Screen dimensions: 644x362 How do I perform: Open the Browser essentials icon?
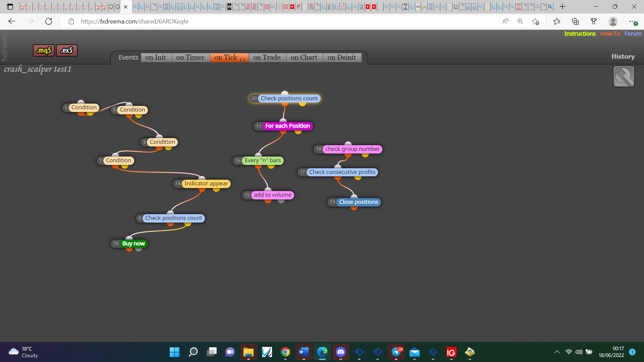point(594,21)
